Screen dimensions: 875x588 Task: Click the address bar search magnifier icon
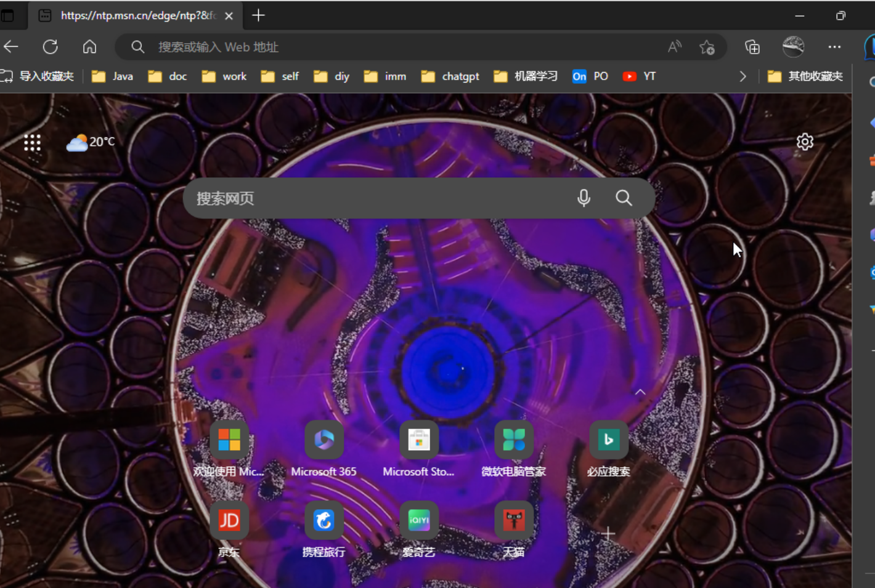(x=137, y=47)
